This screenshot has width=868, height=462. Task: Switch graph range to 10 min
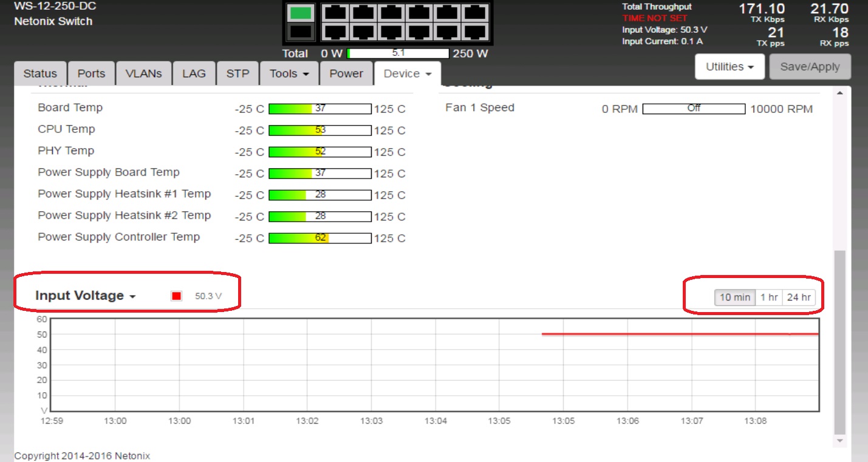[734, 297]
